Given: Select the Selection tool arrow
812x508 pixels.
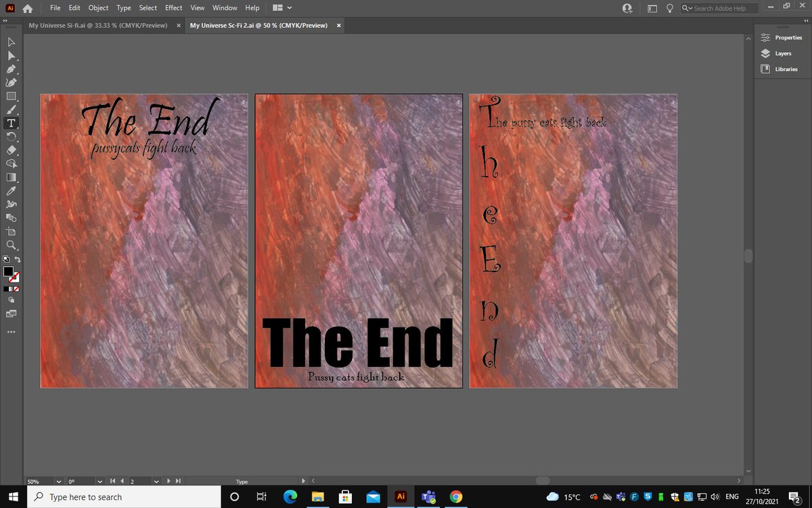Looking at the screenshot, I should [x=11, y=42].
